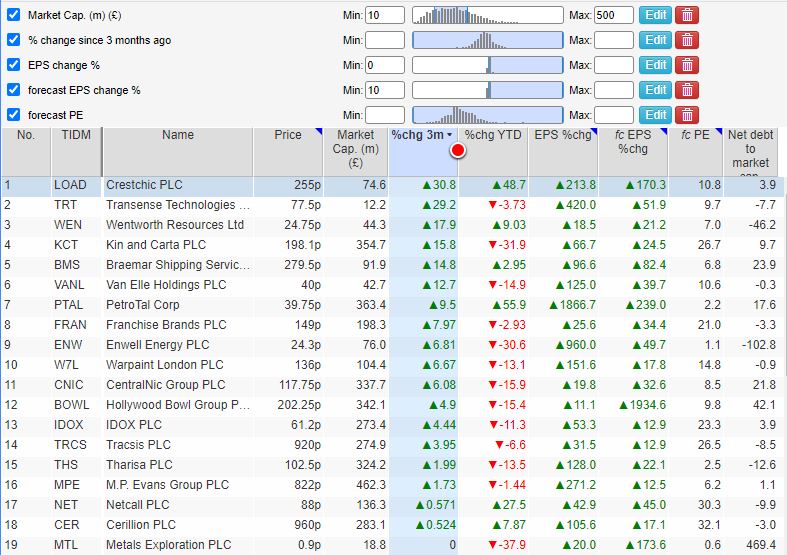Click the blue corner marker on fc PE column
787x555 pixels.
pos(718,131)
